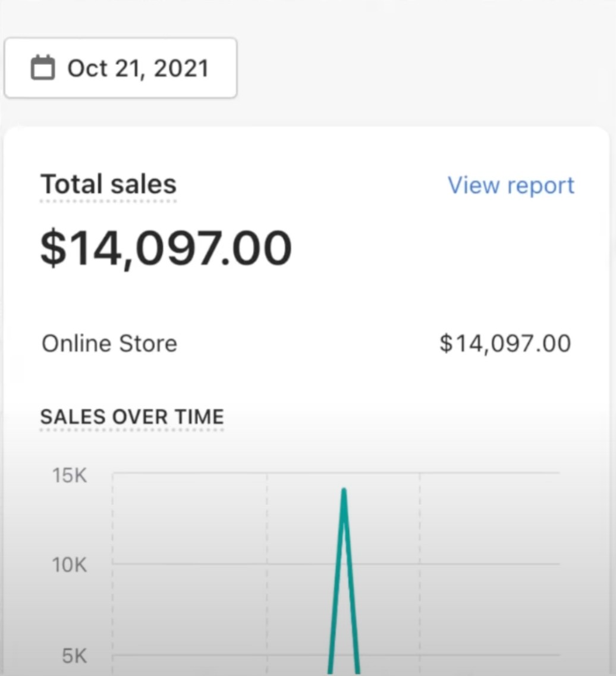
Task: Click the peak of the teal sales line
Action: tap(344, 491)
